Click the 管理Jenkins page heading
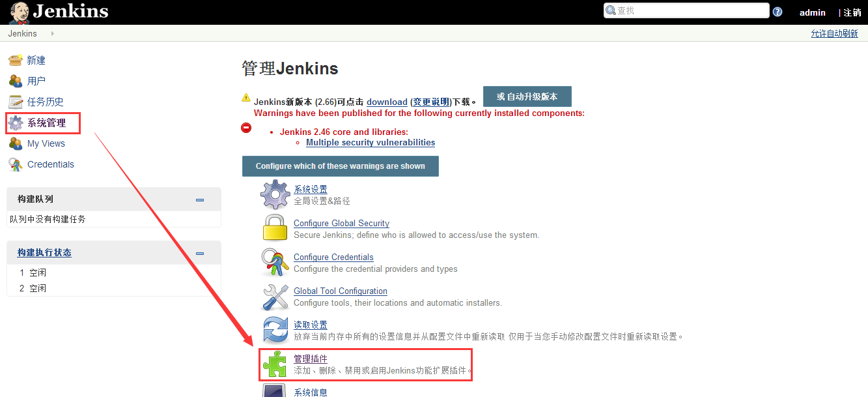This screenshot has height=397, width=868. [290, 68]
